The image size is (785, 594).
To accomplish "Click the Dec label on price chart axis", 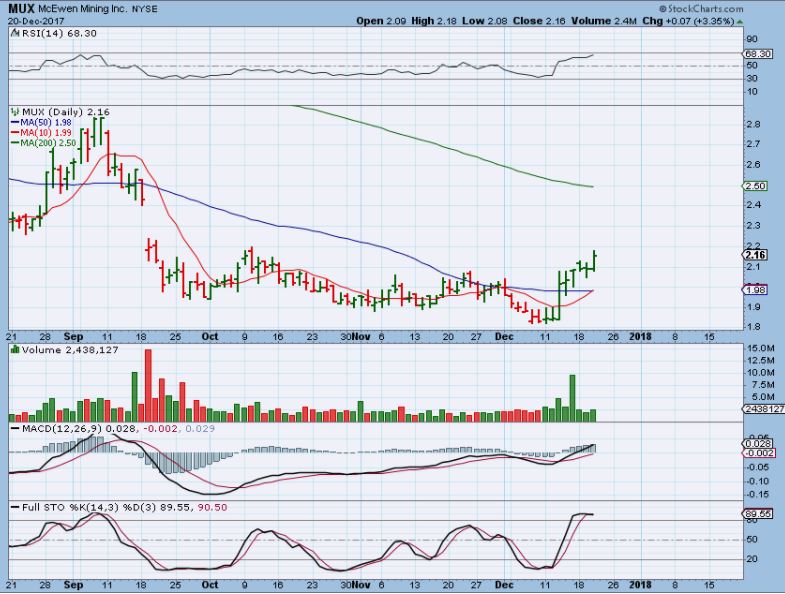I will 504,337.
